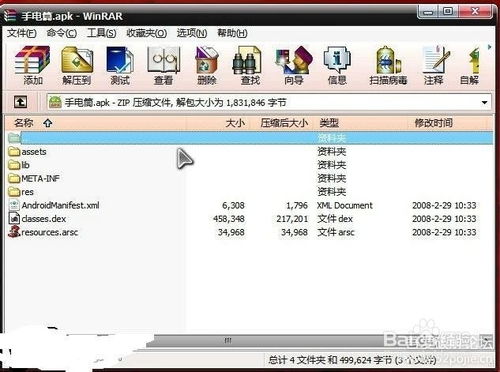The height and width of the screenshot is (372, 500).
Task: Click the 添加 (Add) toolbar icon
Action: tap(32, 65)
